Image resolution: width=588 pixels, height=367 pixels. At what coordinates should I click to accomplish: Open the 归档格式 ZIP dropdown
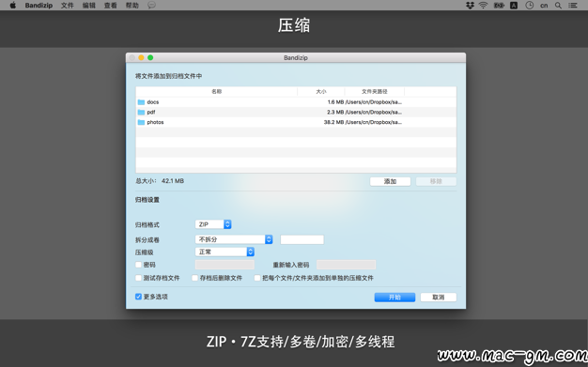(x=213, y=224)
